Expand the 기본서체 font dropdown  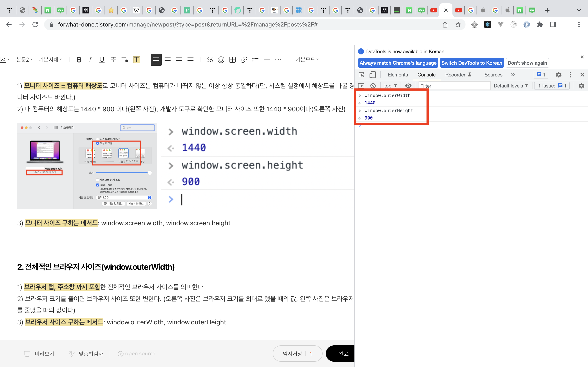tap(50, 60)
